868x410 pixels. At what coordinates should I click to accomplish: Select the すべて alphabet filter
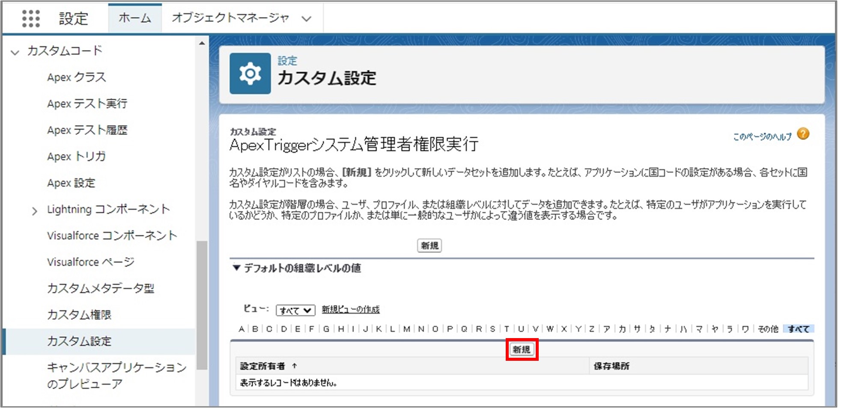click(799, 329)
